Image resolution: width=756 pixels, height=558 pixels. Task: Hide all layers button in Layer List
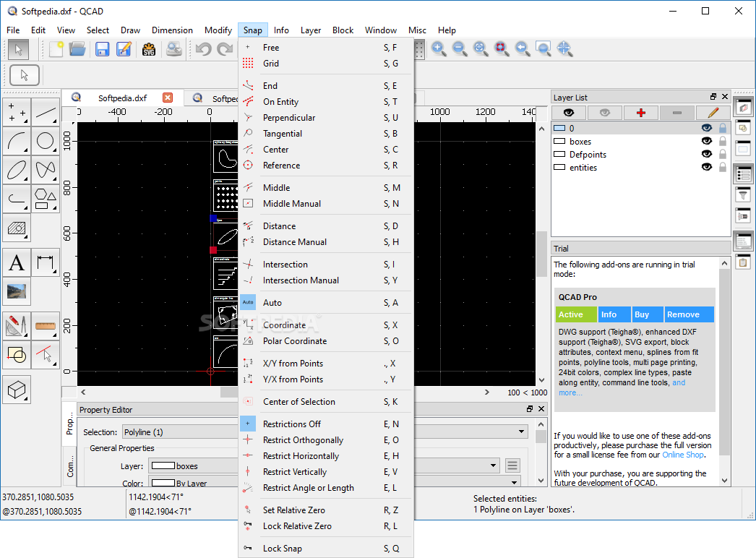point(605,113)
